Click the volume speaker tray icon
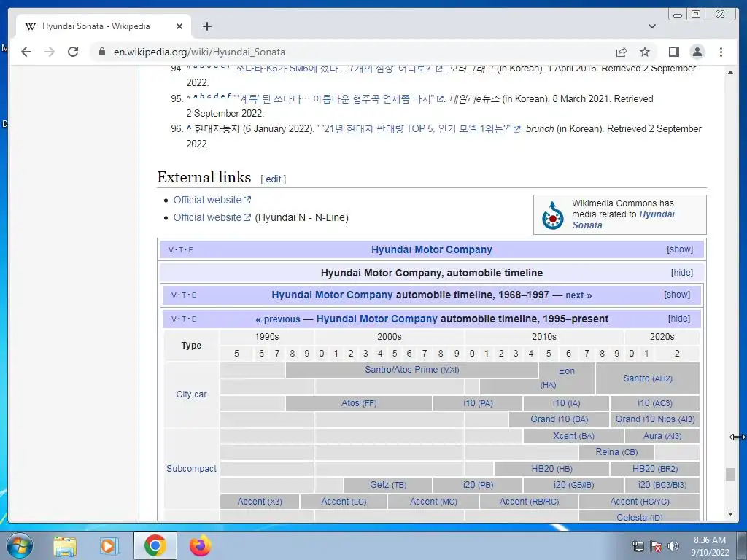 (x=673, y=546)
